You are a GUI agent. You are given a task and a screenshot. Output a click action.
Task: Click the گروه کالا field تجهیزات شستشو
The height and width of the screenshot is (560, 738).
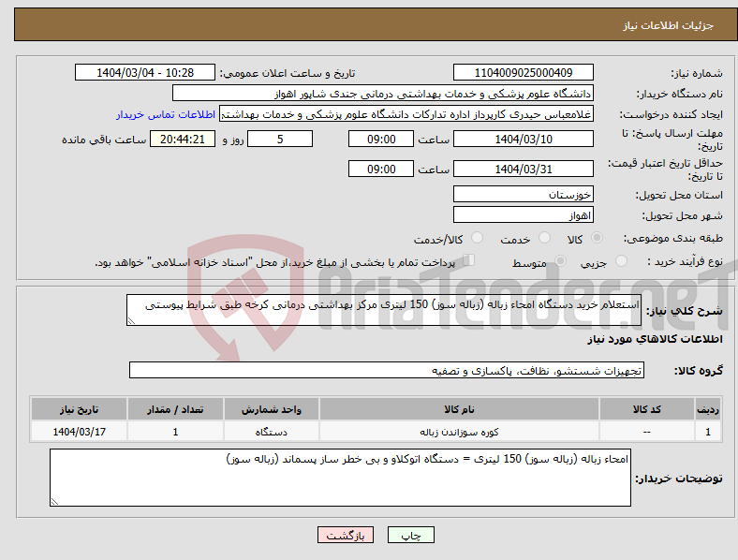[x=387, y=370]
